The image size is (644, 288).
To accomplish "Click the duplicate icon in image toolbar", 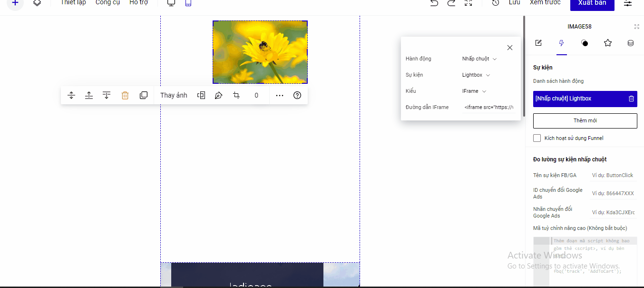I will pos(144,95).
